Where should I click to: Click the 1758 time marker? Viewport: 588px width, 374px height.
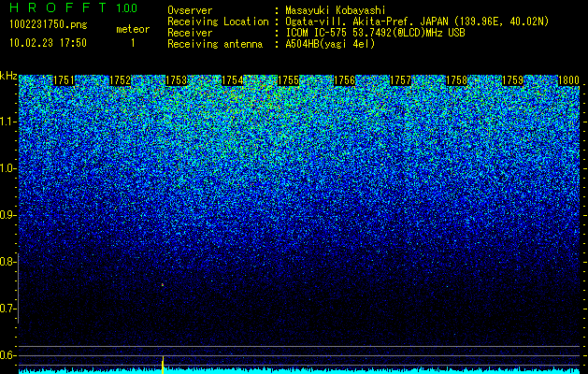point(457,80)
